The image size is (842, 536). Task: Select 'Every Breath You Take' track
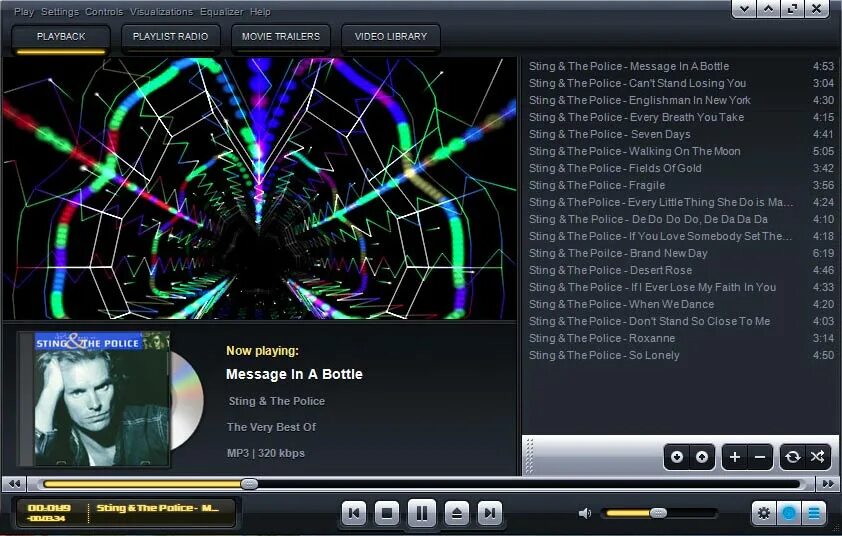pos(681,117)
